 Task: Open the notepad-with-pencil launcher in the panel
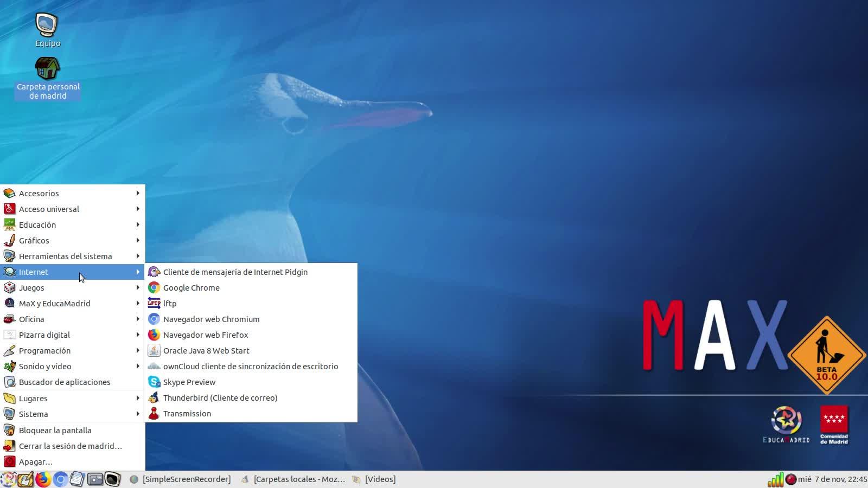[x=25, y=479]
